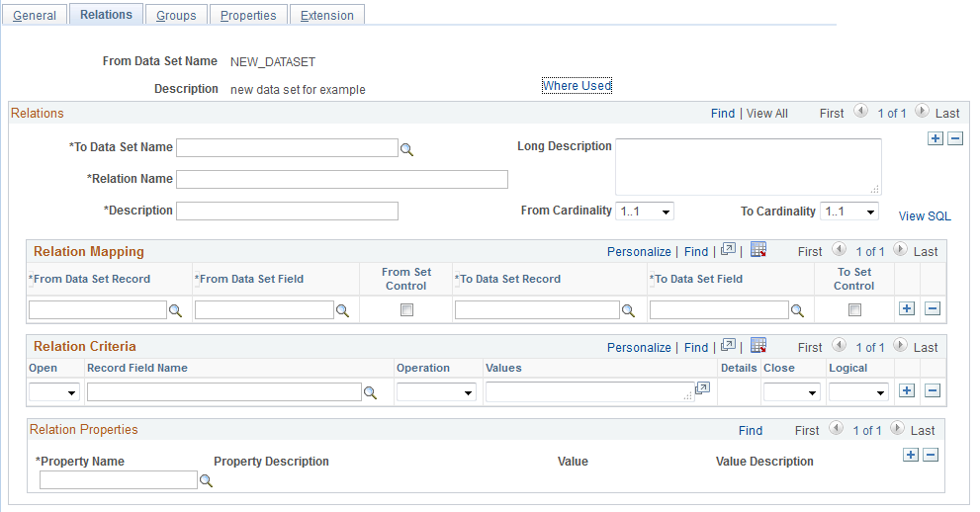Focus the From Data Set Field input
Screen dimensions: 980x512
264,309
